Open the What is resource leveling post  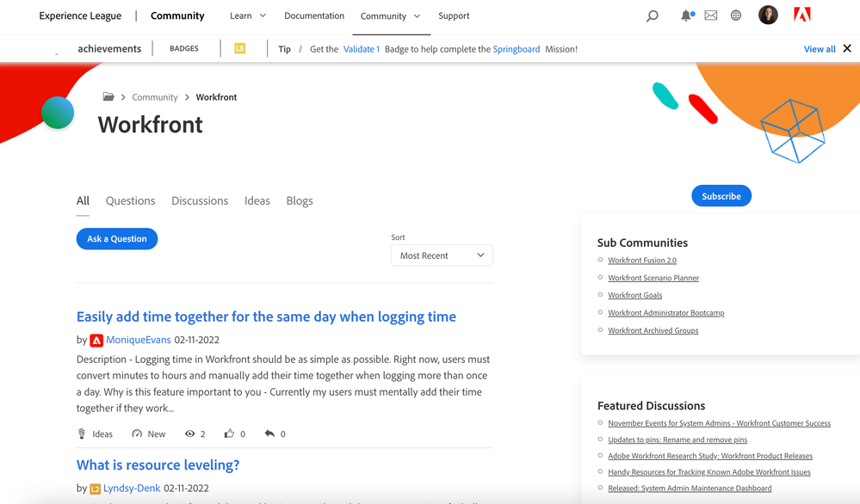158,465
